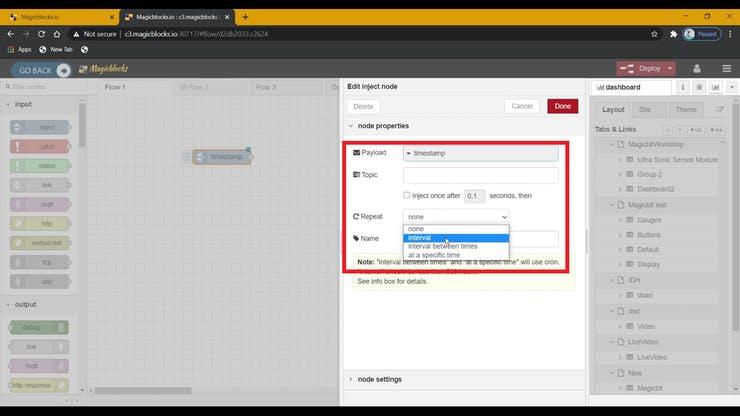Open the debug sidebar bug icon
Screen dimensions: 740x416
[x=699, y=87]
